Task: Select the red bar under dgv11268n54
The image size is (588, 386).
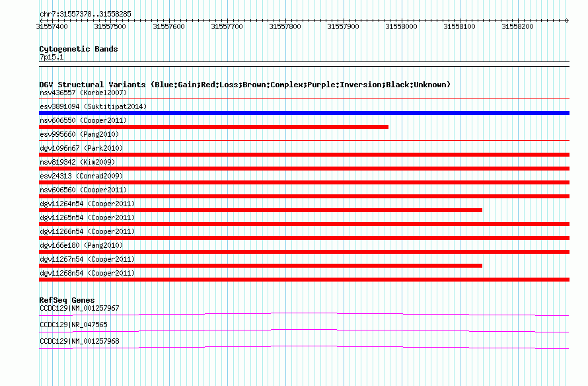Action: (304, 280)
